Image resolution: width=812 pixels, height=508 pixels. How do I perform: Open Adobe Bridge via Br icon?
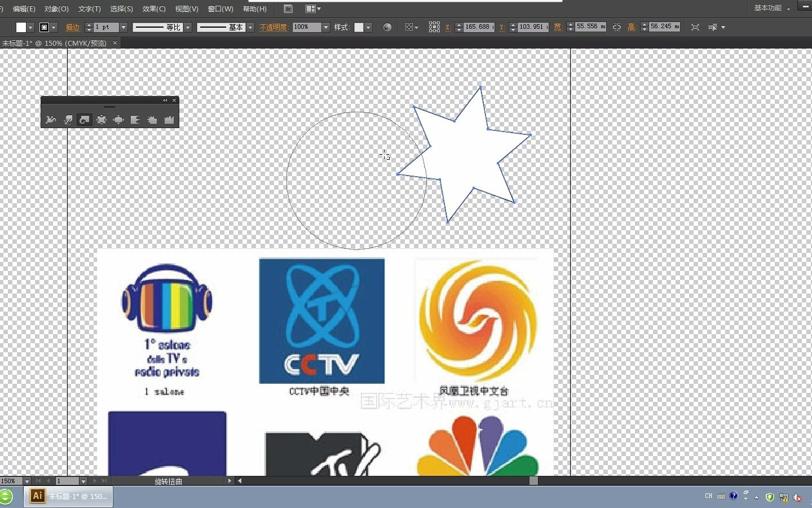(x=288, y=9)
